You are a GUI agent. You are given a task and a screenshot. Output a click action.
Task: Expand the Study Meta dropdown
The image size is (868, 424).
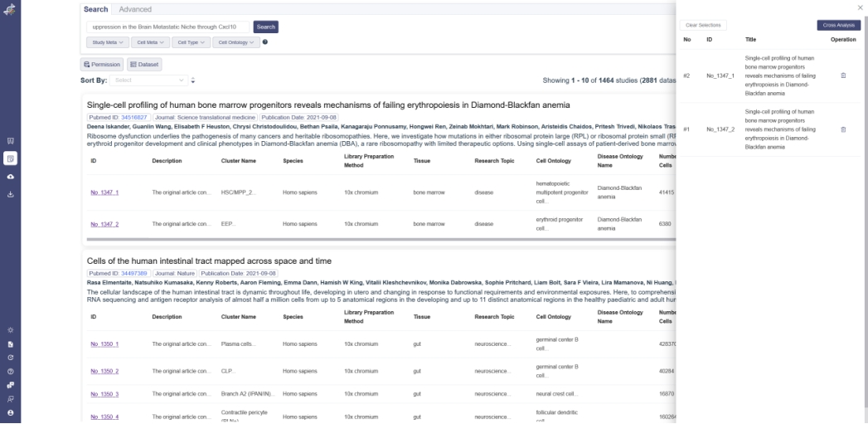108,41
